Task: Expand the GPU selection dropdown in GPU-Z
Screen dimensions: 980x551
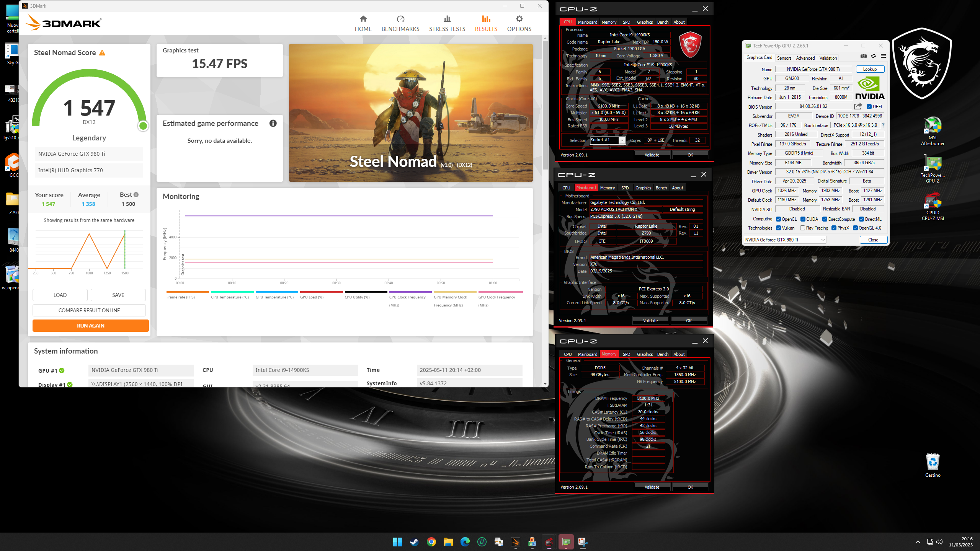Action: [x=785, y=240]
